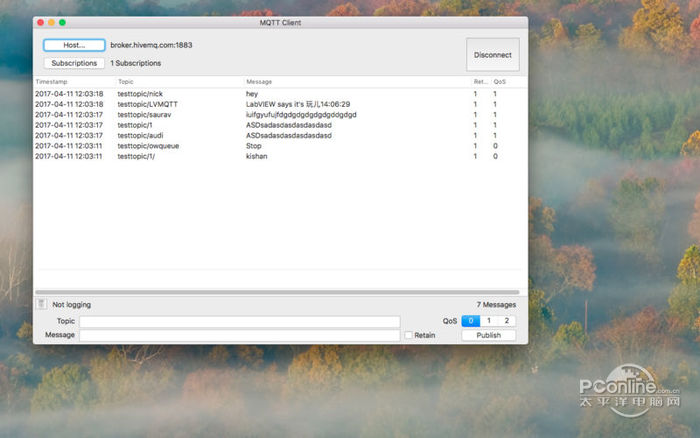Click the 'iuifgyufujfdgdgdgdgdgdgddgdgd' message
This screenshot has height=438, width=700.
pyautogui.click(x=301, y=115)
